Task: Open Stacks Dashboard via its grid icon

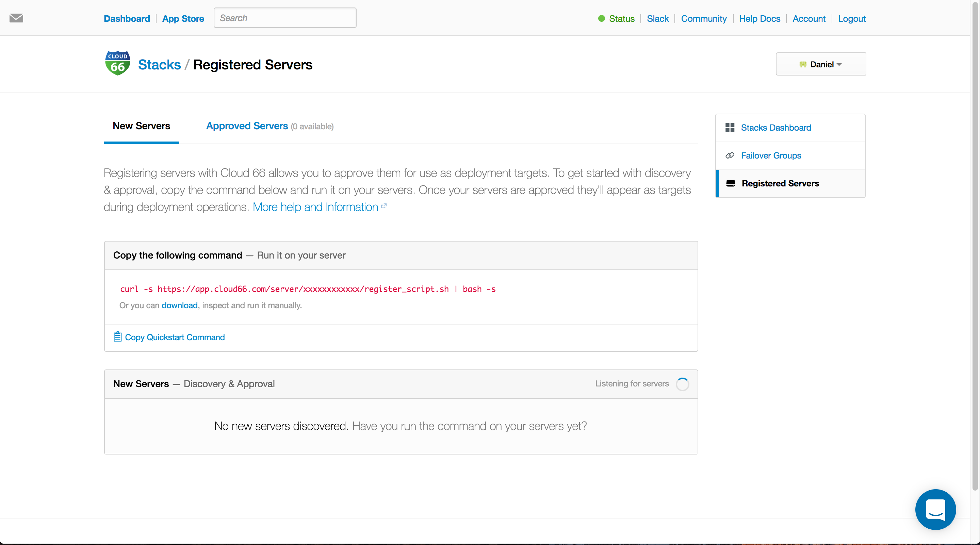Action: click(730, 128)
